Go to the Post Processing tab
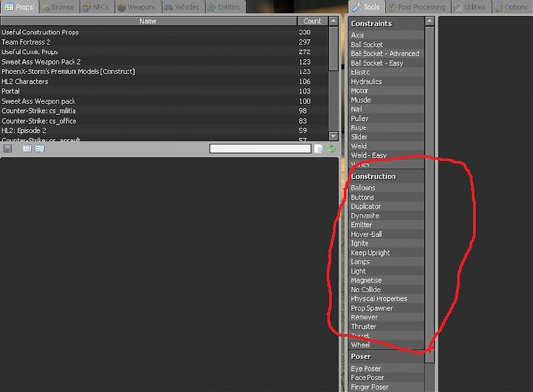533x392 pixels. (416, 7)
